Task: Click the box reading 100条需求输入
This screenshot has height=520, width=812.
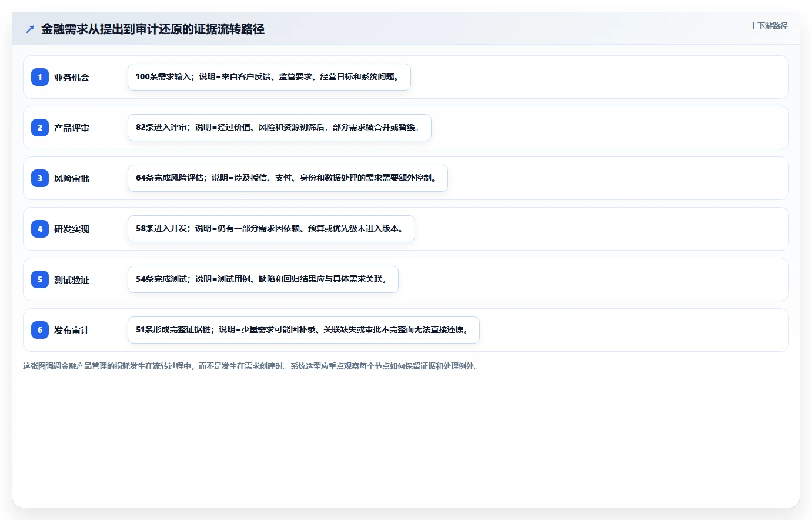Action: tap(269, 77)
